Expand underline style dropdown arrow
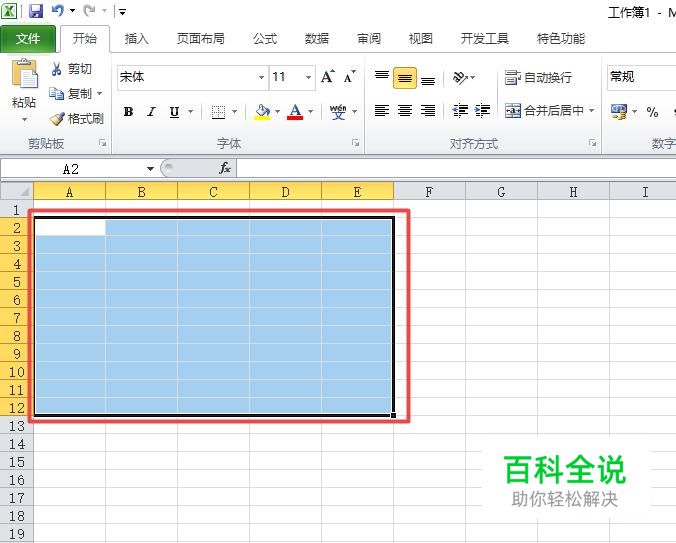The image size is (676, 543). click(190, 112)
